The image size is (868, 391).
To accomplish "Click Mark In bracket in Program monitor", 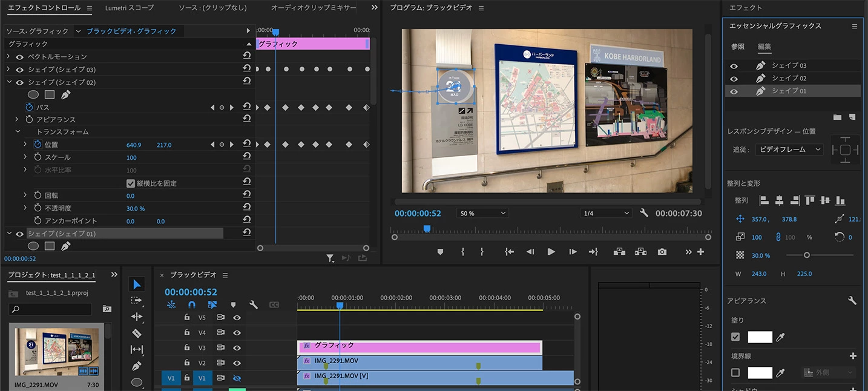I will (462, 252).
